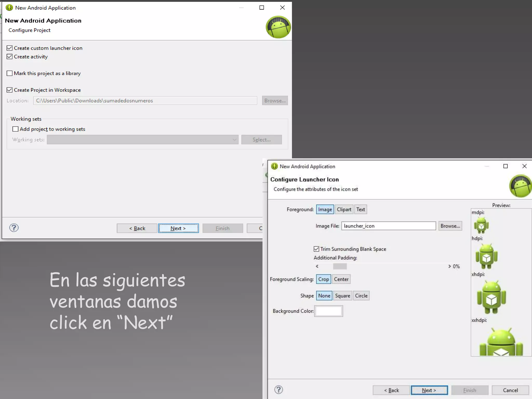Screen dimensions: 532x399
Task: Click the hdpi preview android icon
Action: [x=486, y=256]
